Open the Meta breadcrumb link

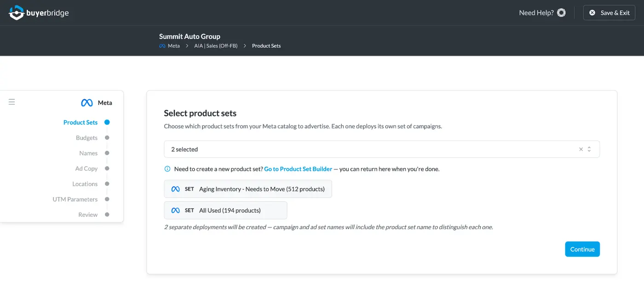click(x=174, y=46)
